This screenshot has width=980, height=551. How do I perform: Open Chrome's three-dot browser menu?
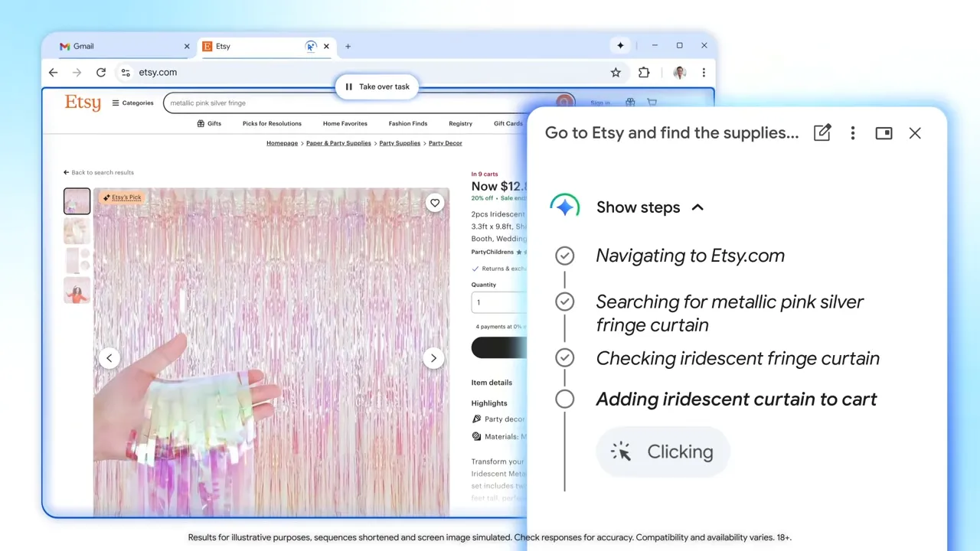pos(704,72)
